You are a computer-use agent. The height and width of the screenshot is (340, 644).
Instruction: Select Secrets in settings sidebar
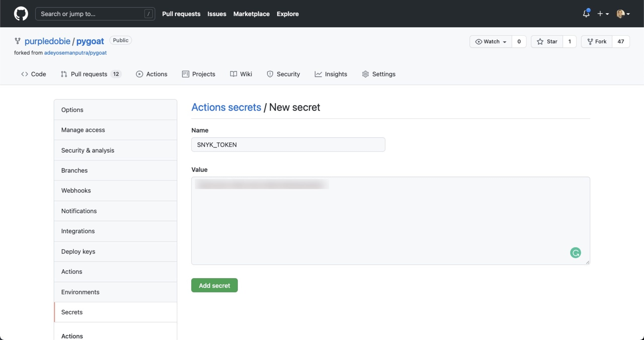115,312
